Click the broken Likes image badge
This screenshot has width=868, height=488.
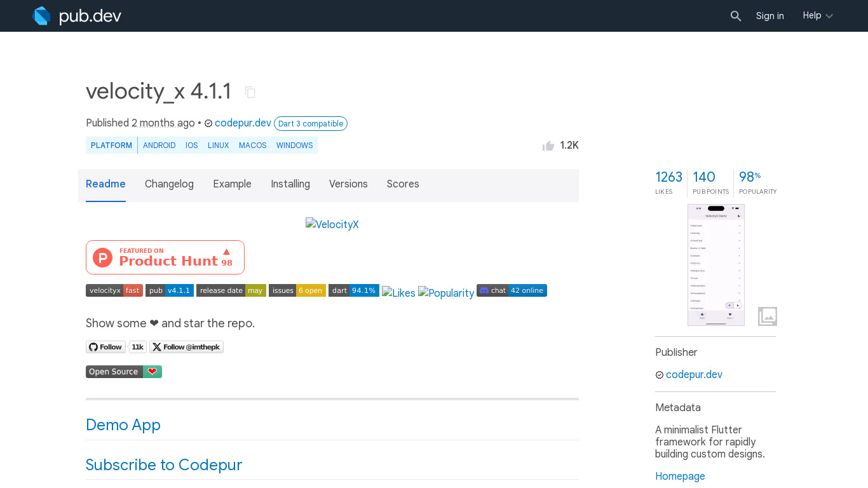pyautogui.click(x=398, y=293)
